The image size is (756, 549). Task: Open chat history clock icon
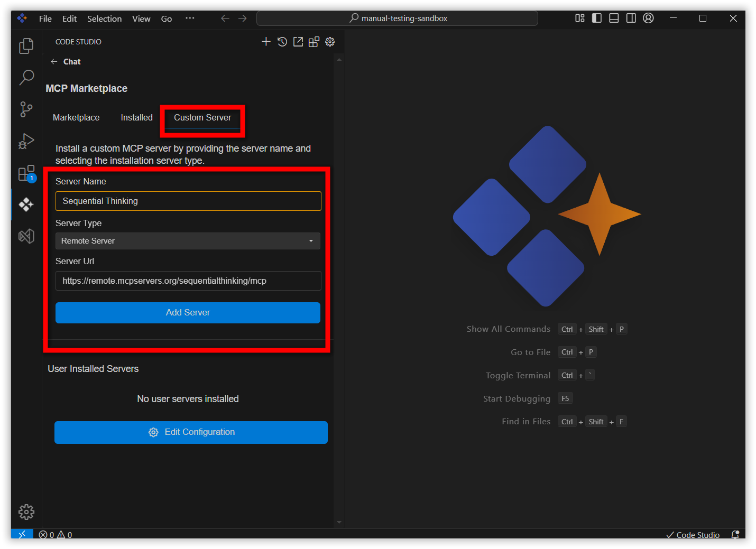click(x=282, y=42)
